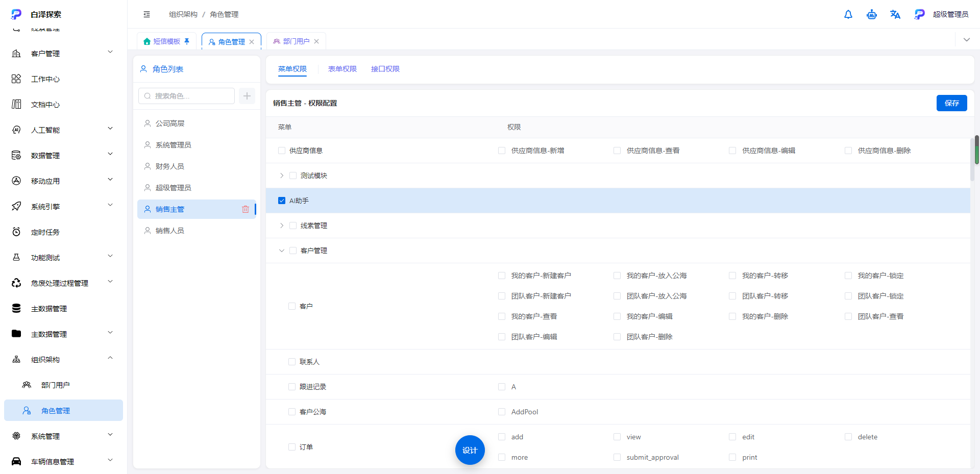Uncheck the AI助手 checkbox
This screenshot has width=980, height=474.
282,201
